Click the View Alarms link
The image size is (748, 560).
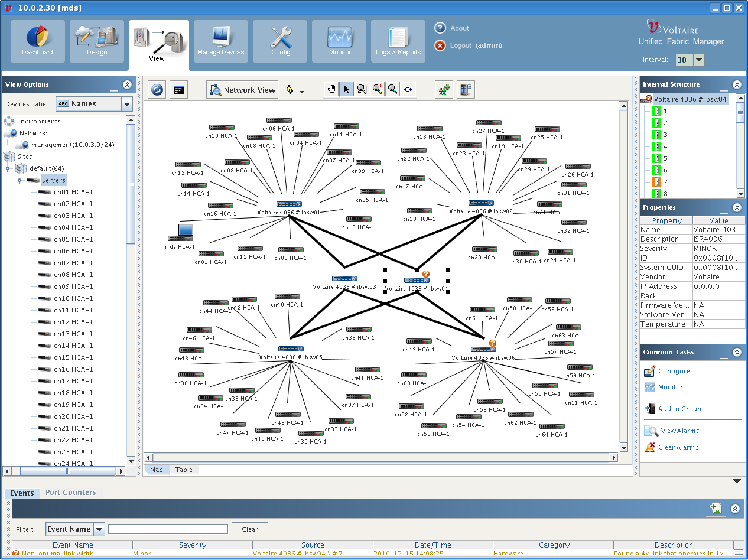[679, 431]
